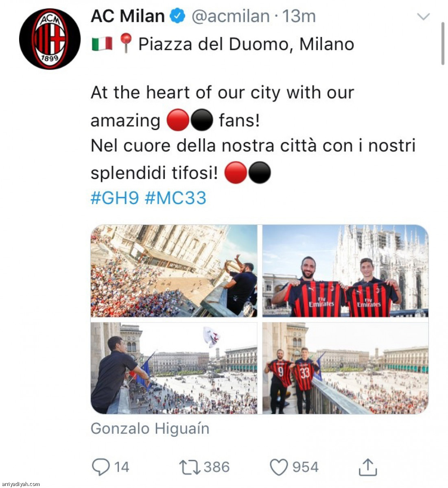Click the red pin location emoji
448x488 pixels.
click(x=126, y=44)
